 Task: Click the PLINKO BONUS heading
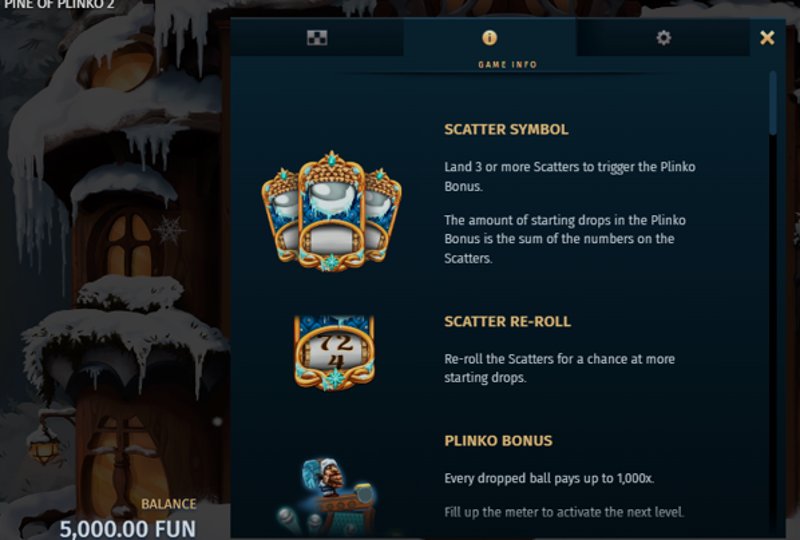[498, 441]
